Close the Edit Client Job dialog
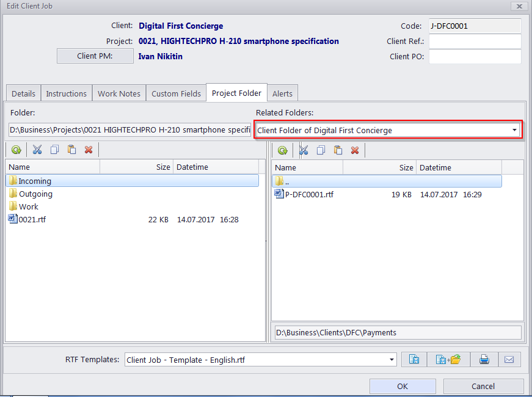 pos(519,6)
